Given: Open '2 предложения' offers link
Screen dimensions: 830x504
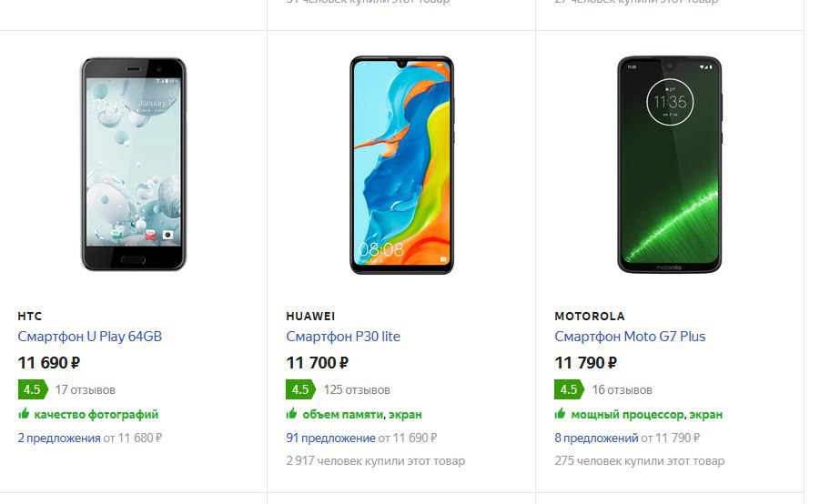Looking at the screenshot, I should [59, 438].
